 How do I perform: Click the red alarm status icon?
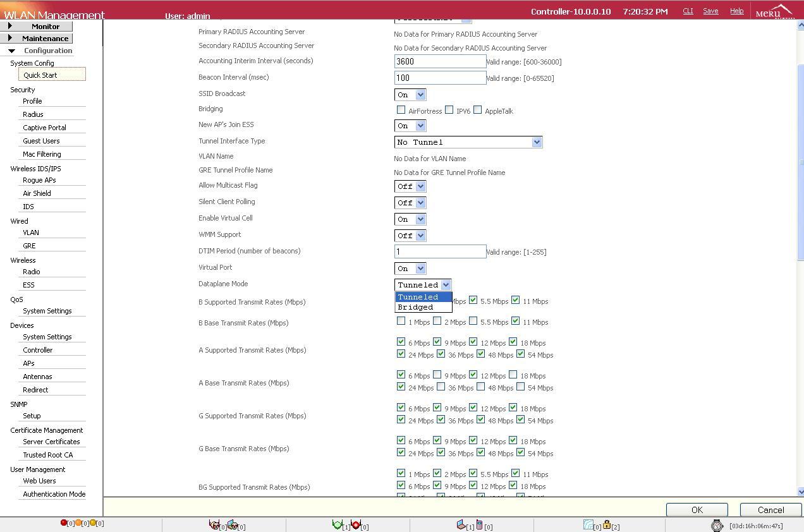point(63,523)
